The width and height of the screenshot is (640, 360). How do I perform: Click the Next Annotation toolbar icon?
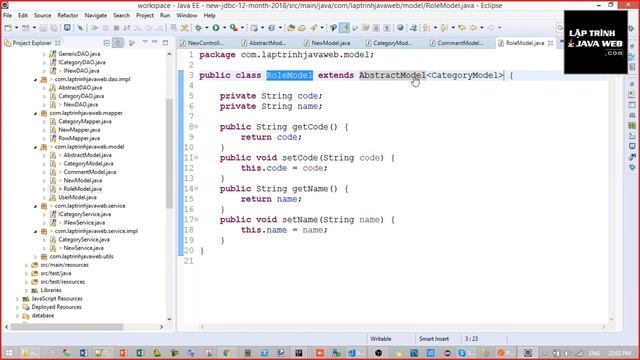tap(426, 28)
